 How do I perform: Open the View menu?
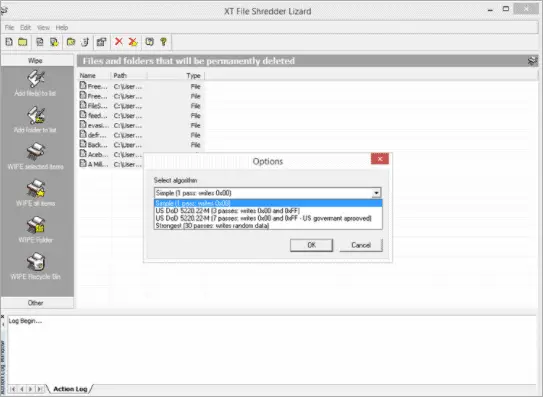pos(43,27)
